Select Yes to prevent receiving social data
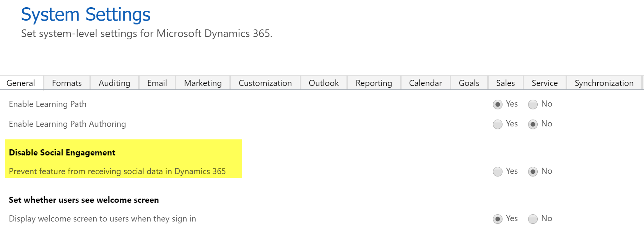The width and height of the screenshot is (644, 228). pos(498,171)
